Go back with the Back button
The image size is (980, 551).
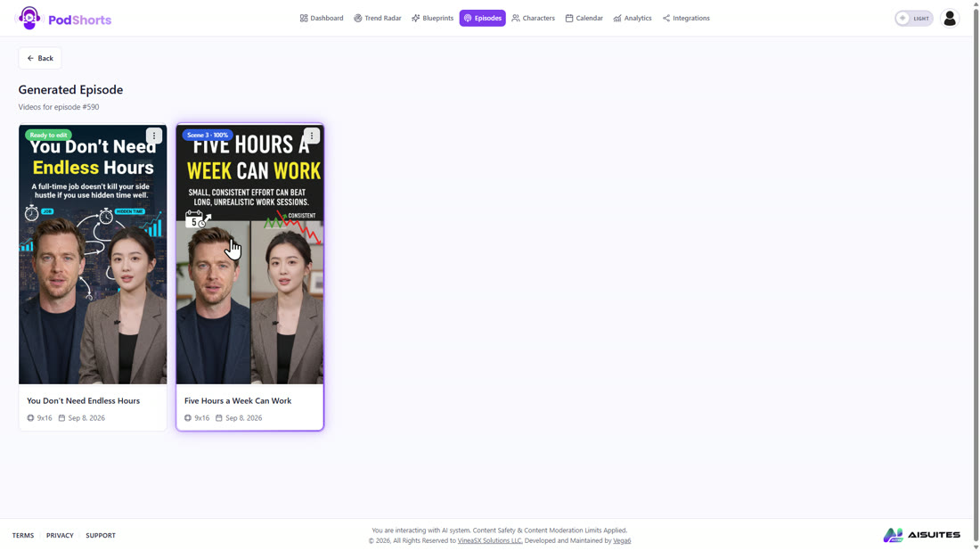click(40, 58)
